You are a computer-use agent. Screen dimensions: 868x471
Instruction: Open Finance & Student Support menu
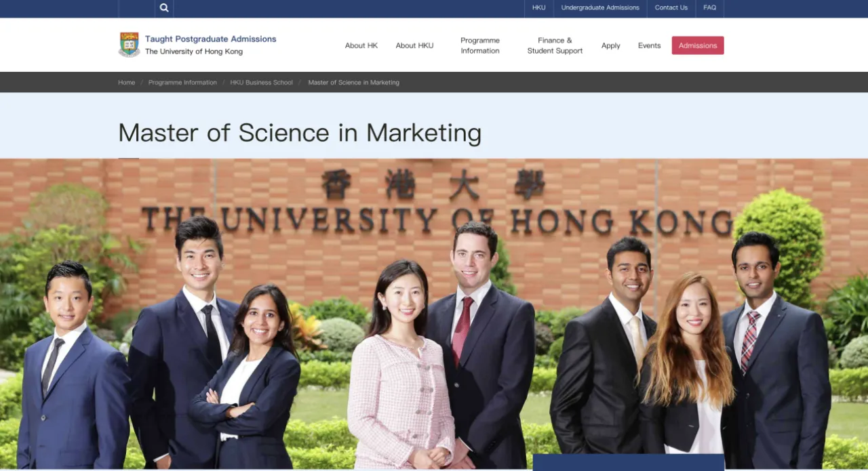[x=555, y=45]
